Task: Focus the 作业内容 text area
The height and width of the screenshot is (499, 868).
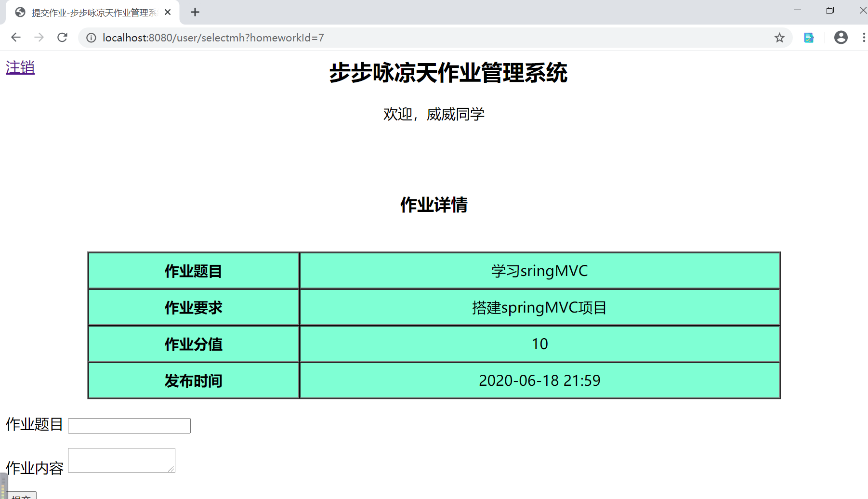Action: [x=121, y=460]
